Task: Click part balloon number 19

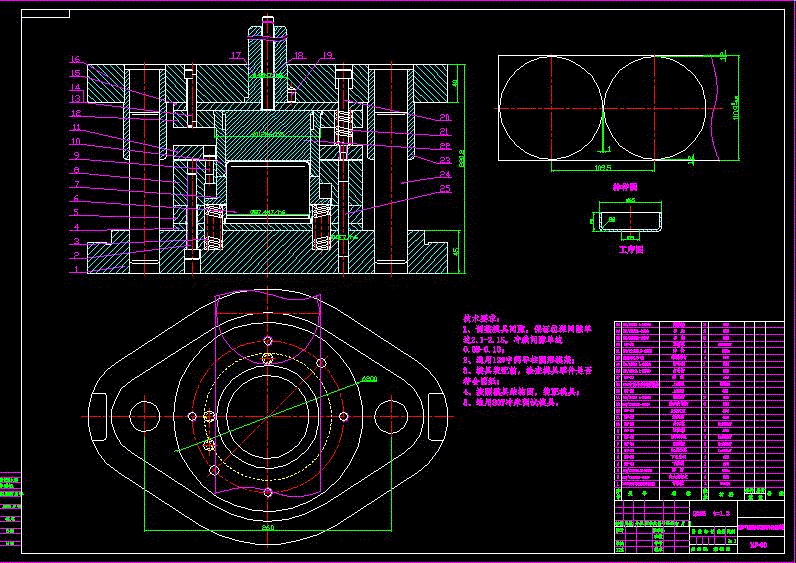Action: pyautogui.click(x=327, y=55)
